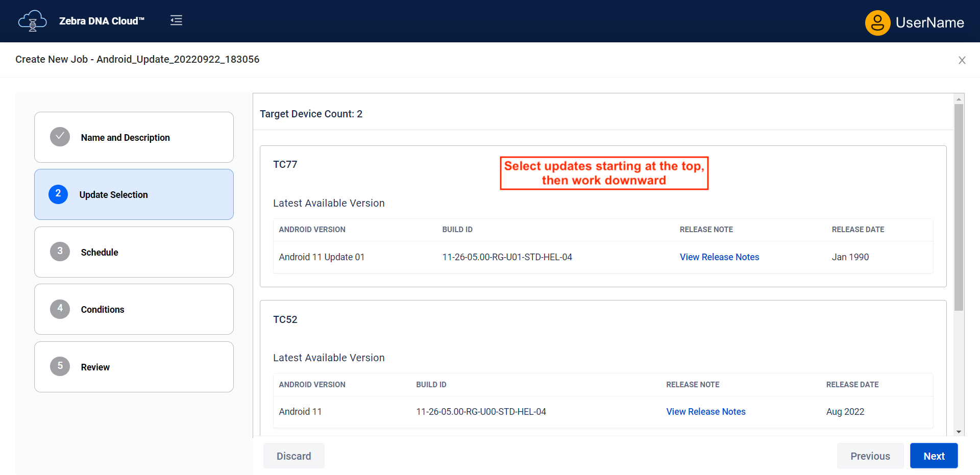View Release Notes for the TC77 build
The height and width of the screenshot is (475, 980).
click(x=719, y=257)
